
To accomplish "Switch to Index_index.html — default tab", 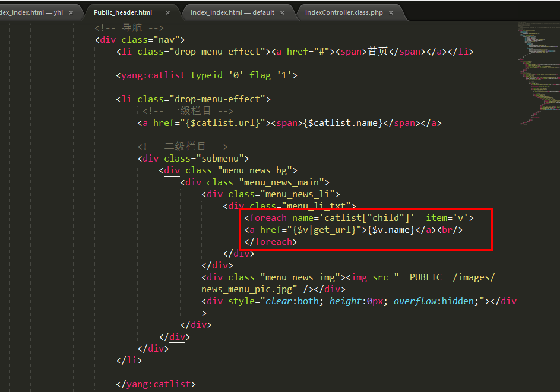I will coord(232,12).
